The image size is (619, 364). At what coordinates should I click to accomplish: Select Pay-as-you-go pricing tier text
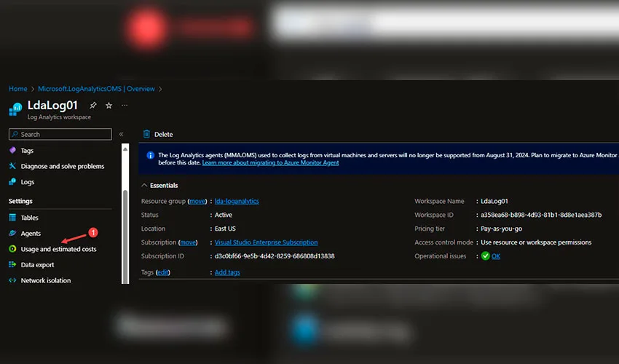pyautogui.click(x=501, y=229)
